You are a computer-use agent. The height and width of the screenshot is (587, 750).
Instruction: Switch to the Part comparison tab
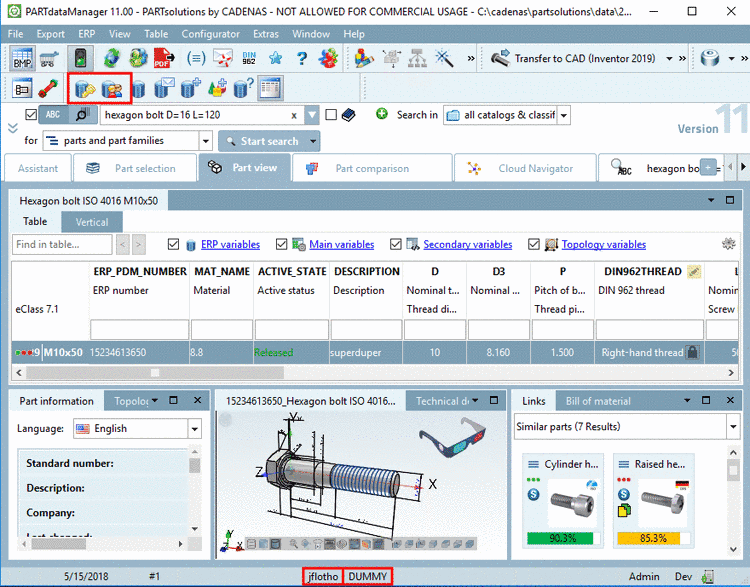click(372, 168)
